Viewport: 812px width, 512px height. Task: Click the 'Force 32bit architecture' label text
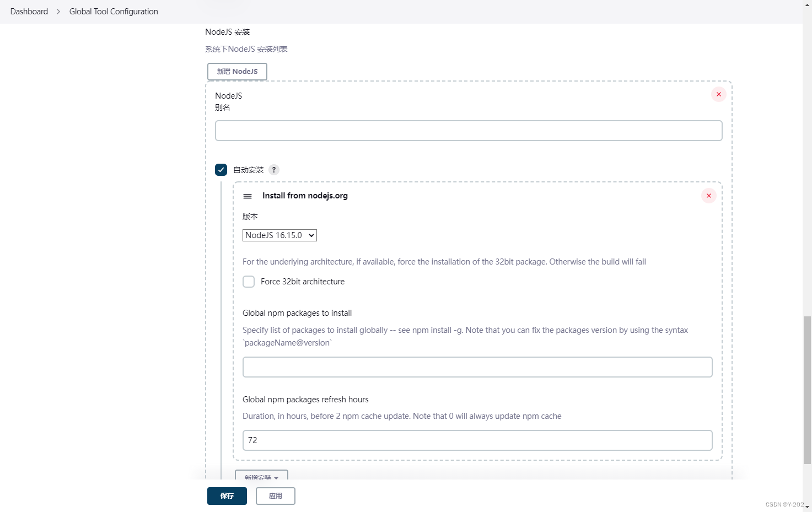(x=303, y=282)
